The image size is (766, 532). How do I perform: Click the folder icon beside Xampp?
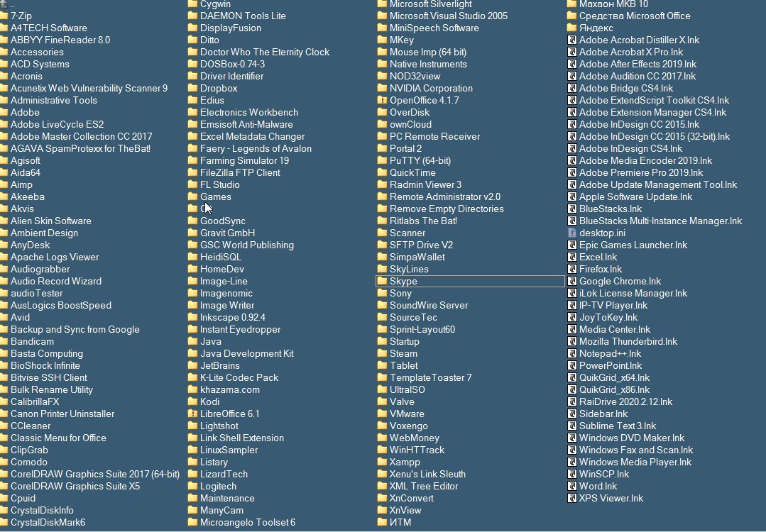[x=382, y=462]
